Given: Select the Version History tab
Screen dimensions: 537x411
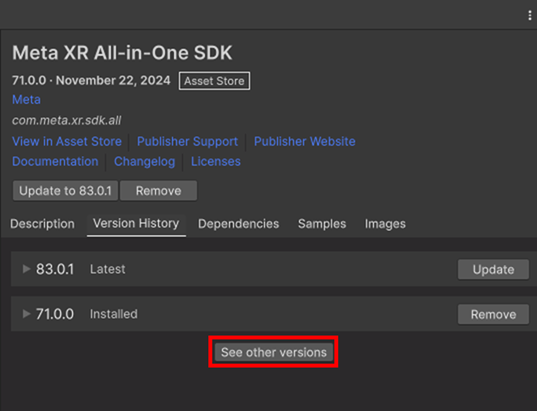Looking at the screenshot, I should [x=136, y=224].
